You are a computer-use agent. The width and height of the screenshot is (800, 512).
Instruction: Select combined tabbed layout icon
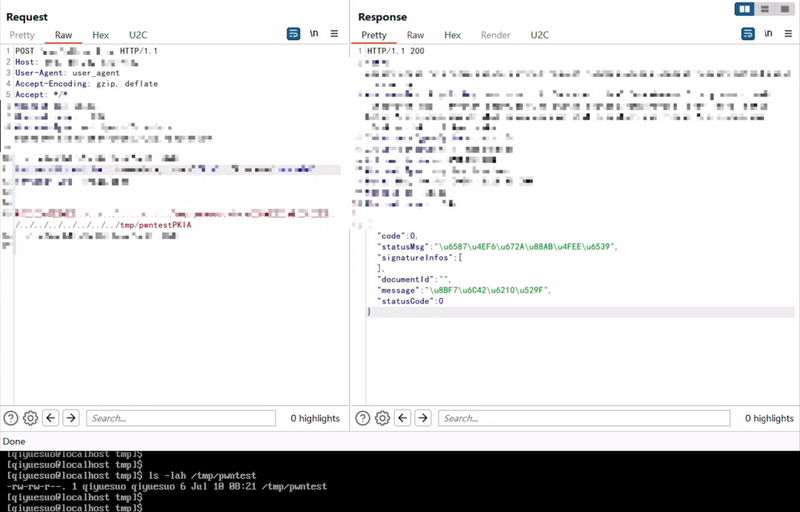pyautogui.click(x=784, y=9)
